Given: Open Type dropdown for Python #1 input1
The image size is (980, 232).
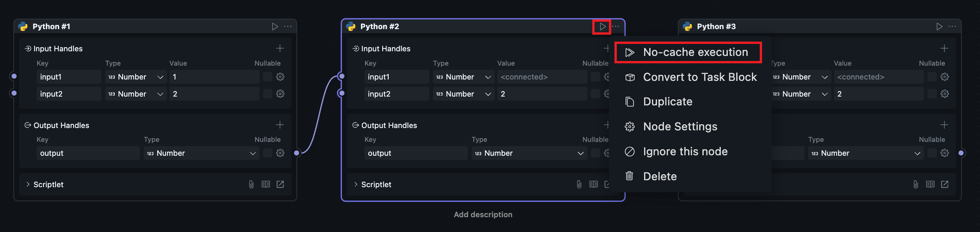Looking at the screenshot, I should tap(136, 77).
